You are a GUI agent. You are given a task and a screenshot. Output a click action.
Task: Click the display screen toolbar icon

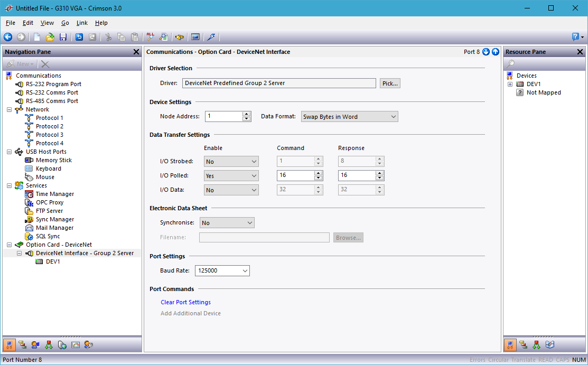(x=195, y=37)
